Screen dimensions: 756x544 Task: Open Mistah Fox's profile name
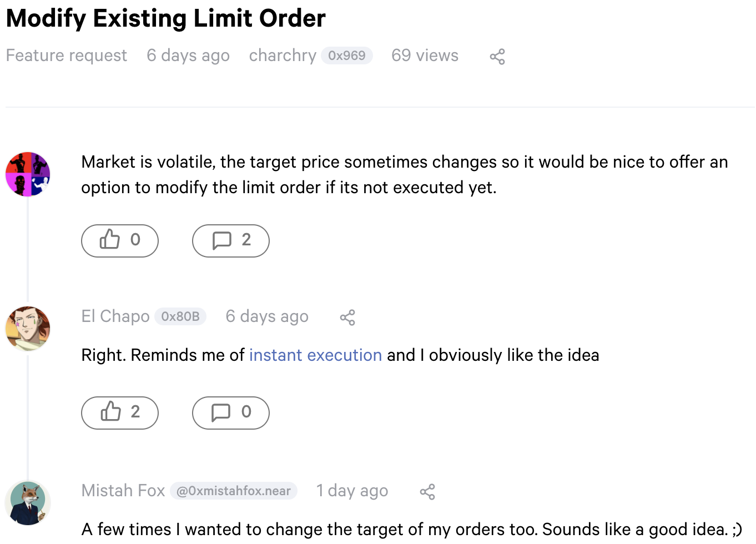[123, 491]
